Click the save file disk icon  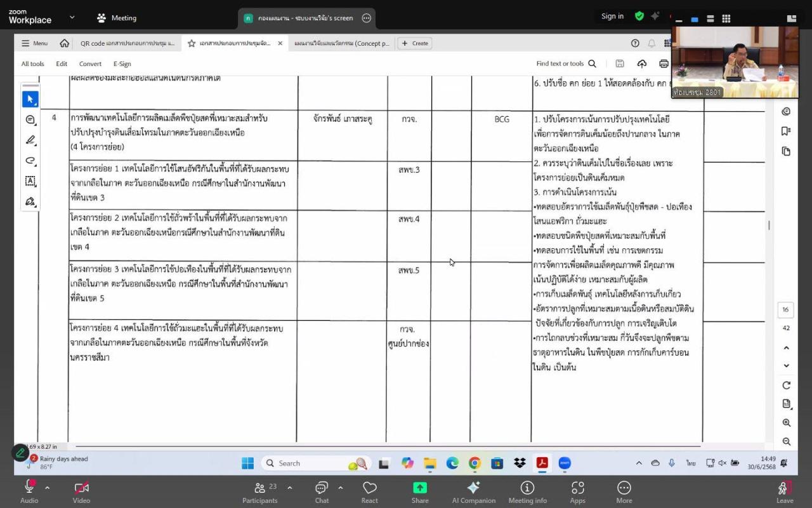[x=620, y=63]
